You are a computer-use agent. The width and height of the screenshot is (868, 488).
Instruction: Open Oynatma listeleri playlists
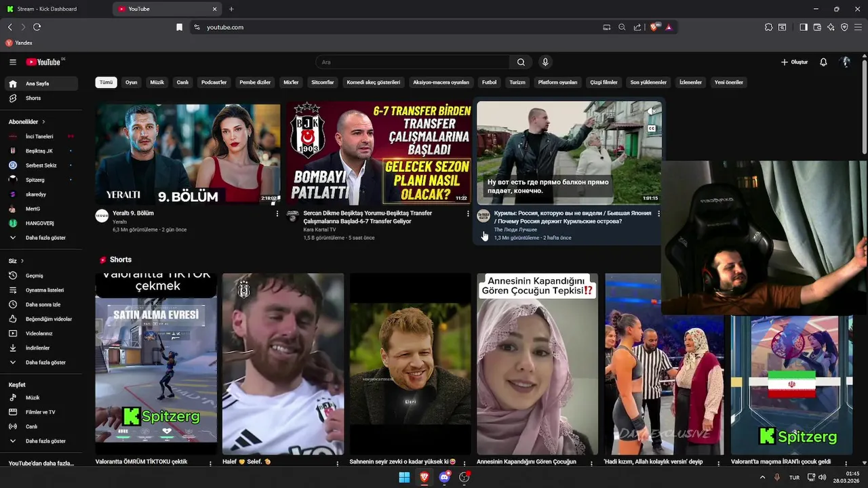[x=42, y=290]
